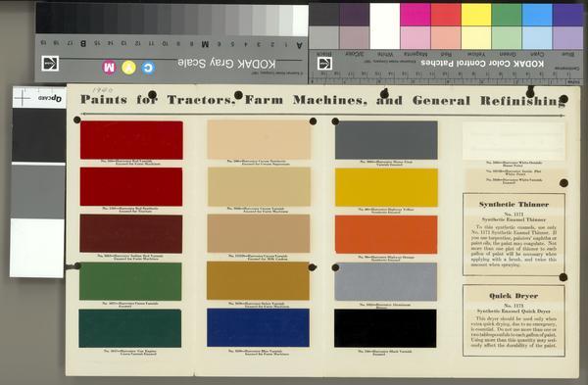Select the Red Synthetic Enamel for Tractors swatch
Screen dimensions: 588x385
[131, 187]
